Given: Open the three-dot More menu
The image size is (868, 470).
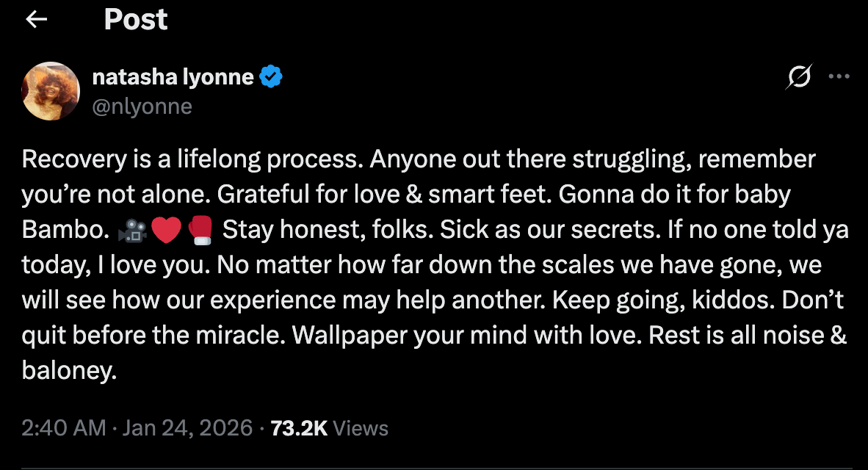Looking at the screenshot, I should (x=839, y=76).
